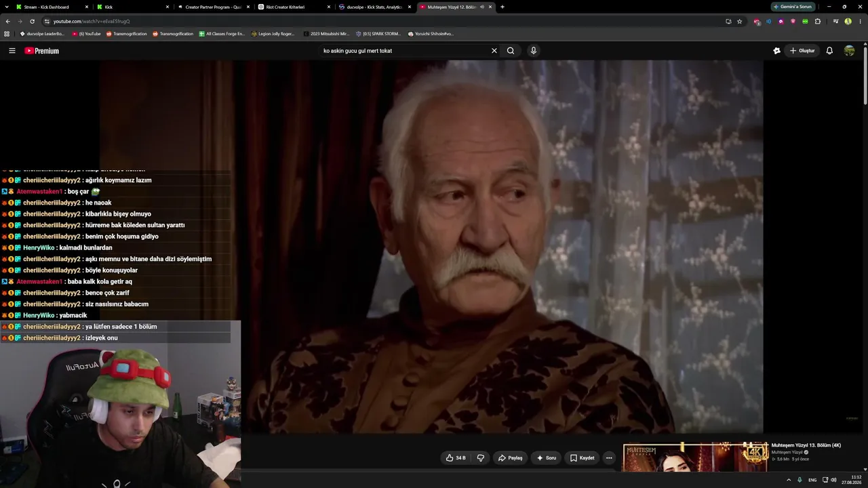868x488 pixels.
Task: Go forward in Chrome
Action: pyautogui.click(x=20, y=21)
